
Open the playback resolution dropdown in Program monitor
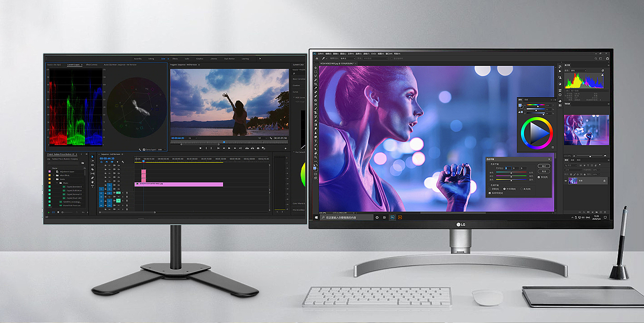263,138
